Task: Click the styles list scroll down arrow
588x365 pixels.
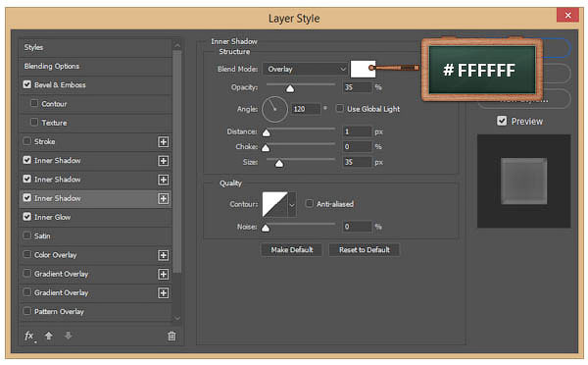Action: point(177,318)
